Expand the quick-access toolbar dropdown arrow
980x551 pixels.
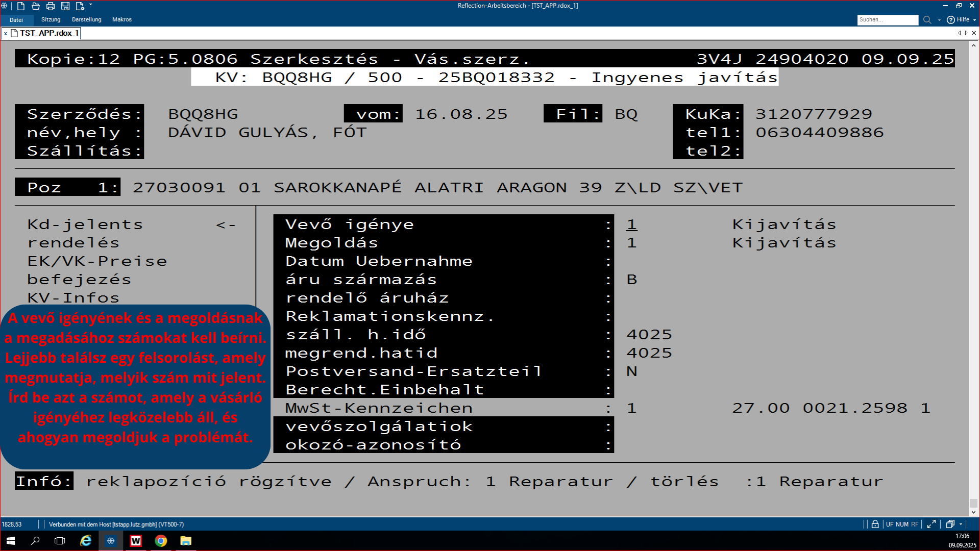[x=91, y=5]
